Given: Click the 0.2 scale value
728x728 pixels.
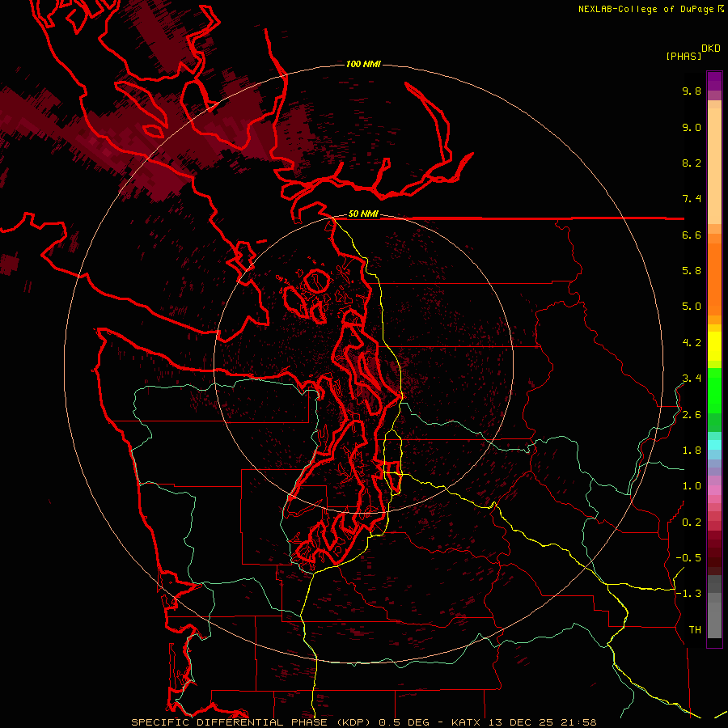Looking at the screenshot, I should 692,523.
